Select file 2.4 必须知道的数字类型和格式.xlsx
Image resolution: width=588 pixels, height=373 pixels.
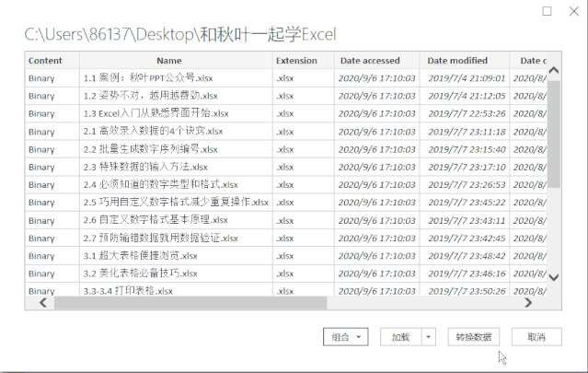tap(160, 184)
